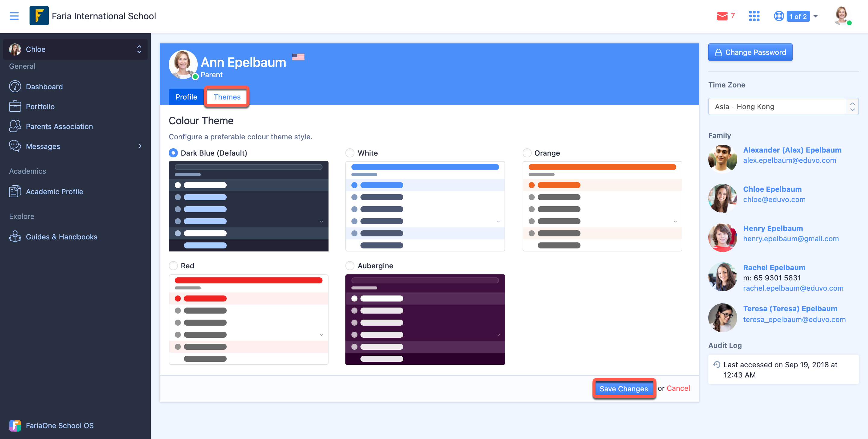Email chloe@eduvo.com
Screen dimensions: 868x439
coord(774,199)
